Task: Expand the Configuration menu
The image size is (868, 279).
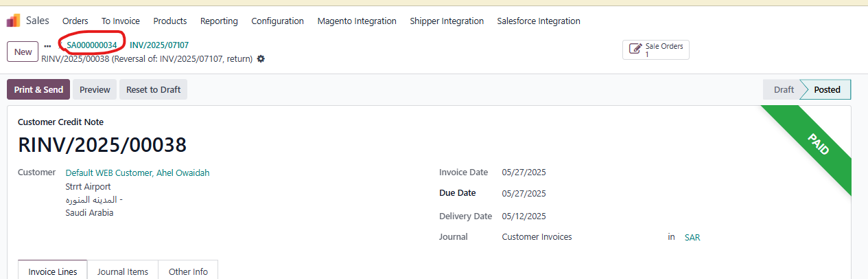Action: click(277, 21)
